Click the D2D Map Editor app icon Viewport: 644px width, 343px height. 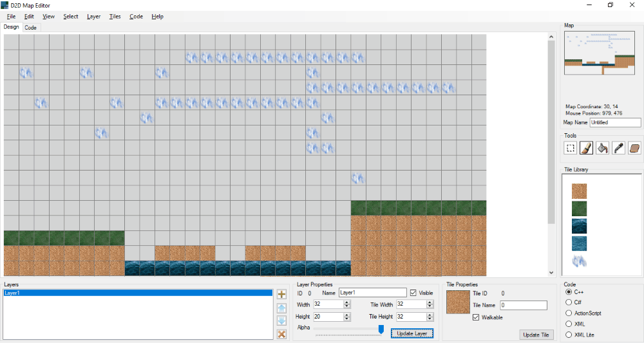click(5, 5)
